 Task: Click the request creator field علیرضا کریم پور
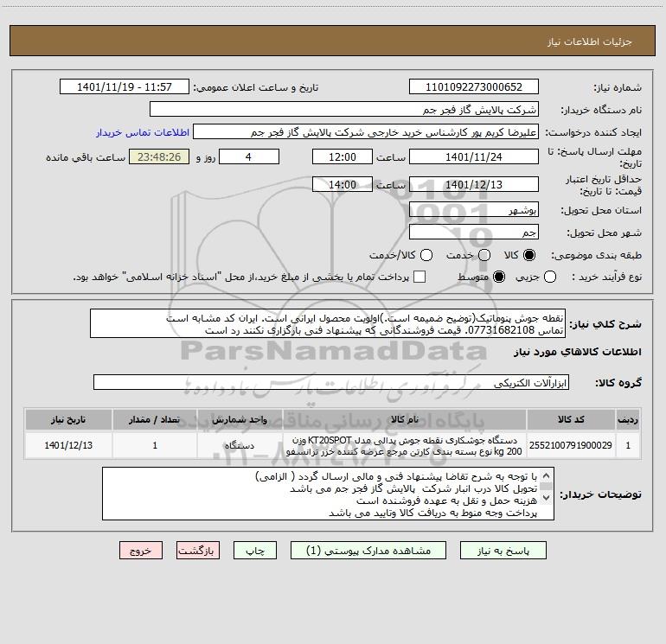tap(366, 132)
